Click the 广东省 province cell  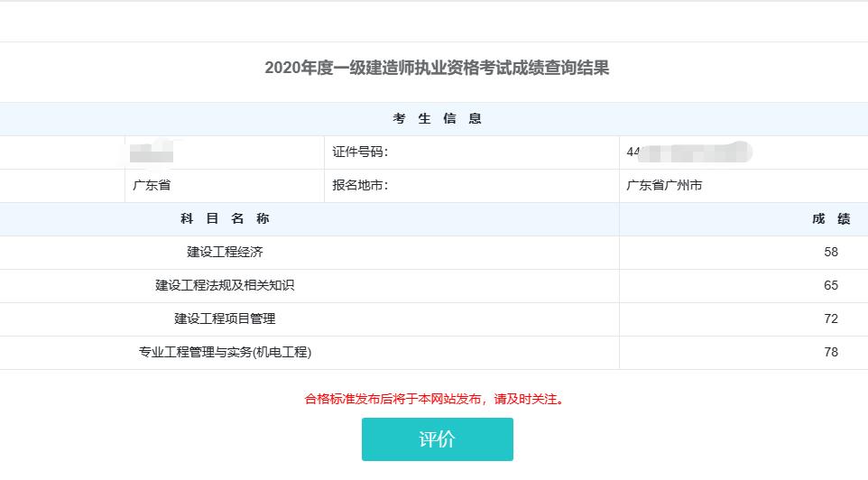(152, 186)
